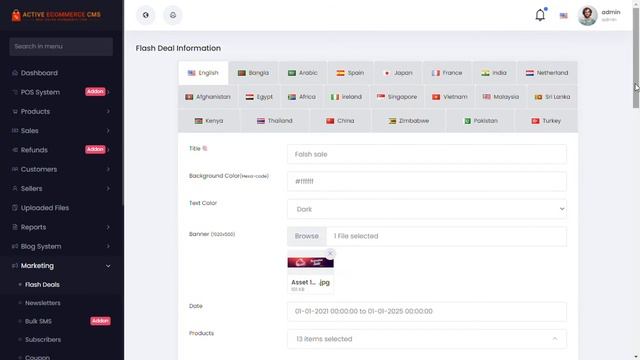Screen dimensions: 640x360
Task: Switch to Africa tab
Action: [x=302, y=97]
